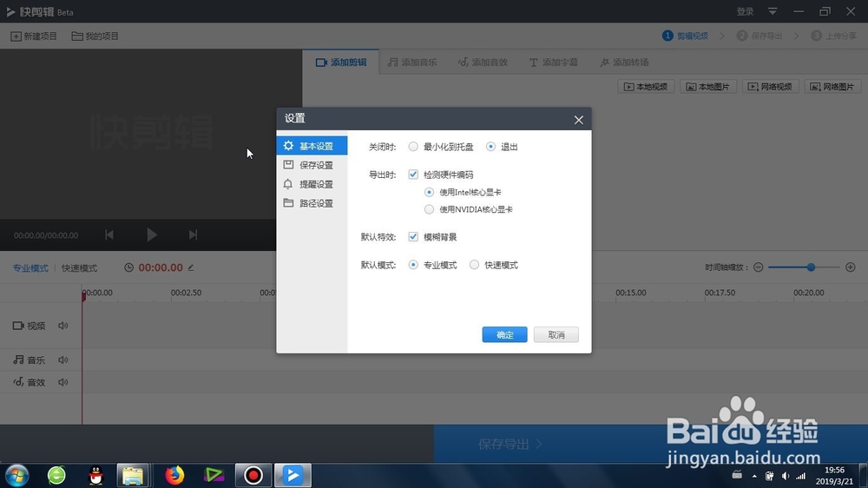The height and width of the screenshot is (488, 868).
Task: Click step 3 上传分享
Action: click(x=833, y=36)
